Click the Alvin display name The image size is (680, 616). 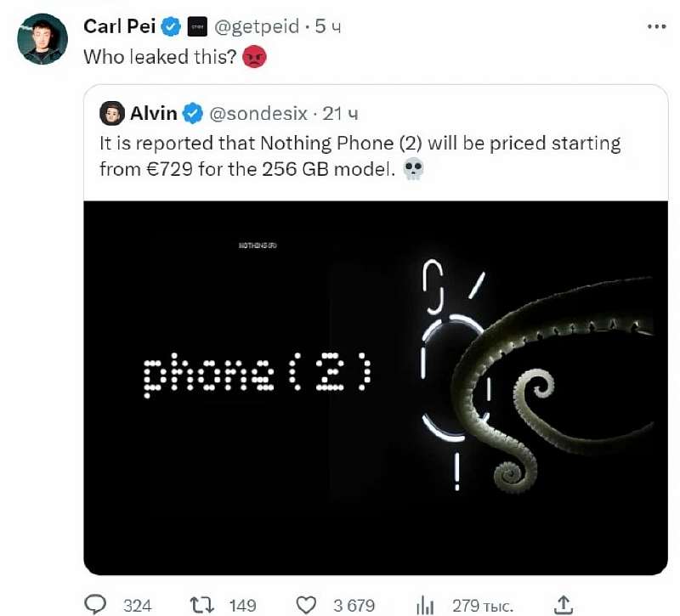pos(154,112)
